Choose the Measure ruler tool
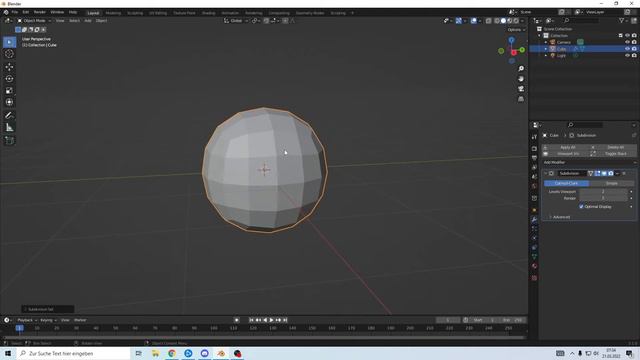The height and width of the screenshot is (360, 640). pyautogui.click(x=9, y=127)
